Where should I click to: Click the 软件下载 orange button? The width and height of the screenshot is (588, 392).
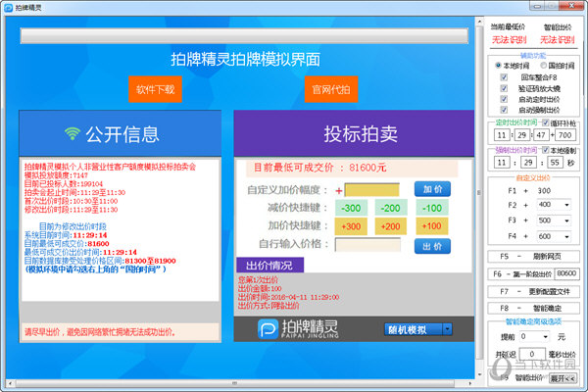pyautogui.click(x=155, y=89)
